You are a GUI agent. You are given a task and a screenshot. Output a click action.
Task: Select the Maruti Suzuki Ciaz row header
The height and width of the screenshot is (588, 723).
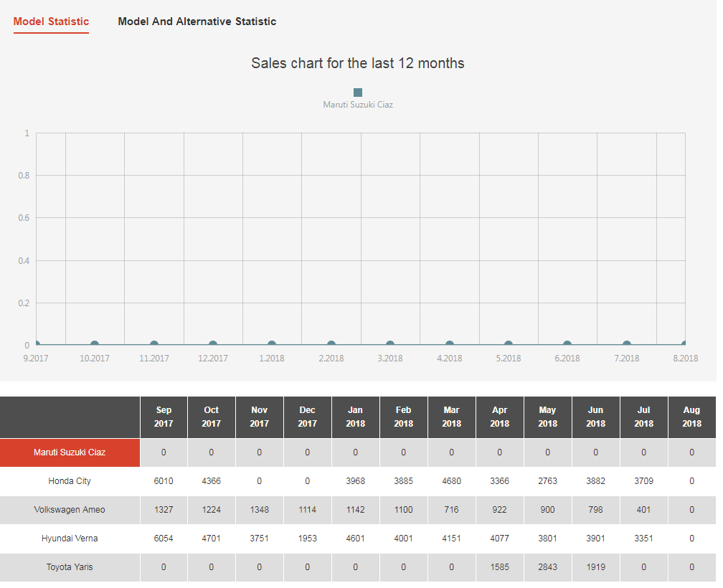pos(70,452)
